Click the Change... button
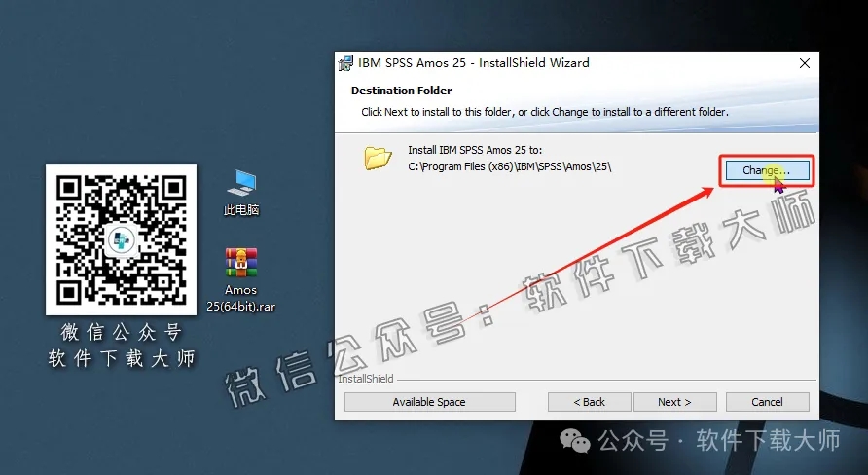868x475 pixels. click(x=767, y=170)
